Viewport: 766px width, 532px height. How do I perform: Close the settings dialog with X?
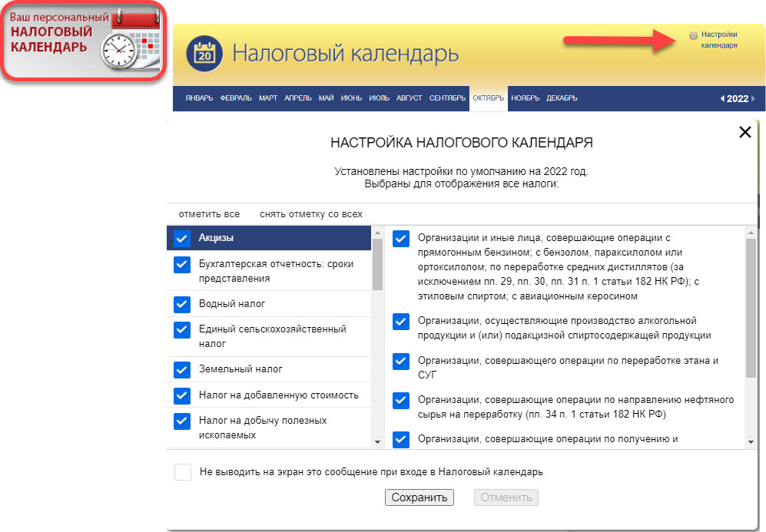point(744,132)
